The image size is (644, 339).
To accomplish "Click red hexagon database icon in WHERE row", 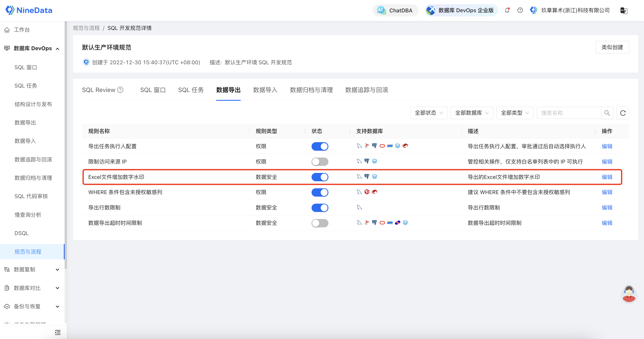I will point(367,192).
